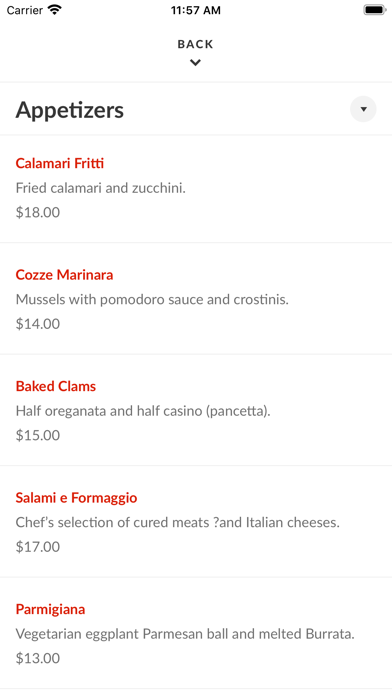392x696 pixels.
Task: Tap the $15.00 price under Baked Clams
Action: pos(38,435)
